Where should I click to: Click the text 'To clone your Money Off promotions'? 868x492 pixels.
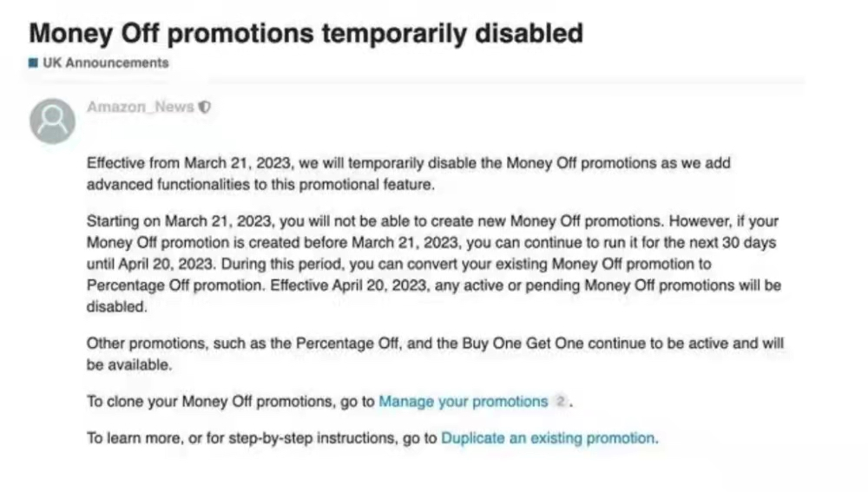coord(230,402)
